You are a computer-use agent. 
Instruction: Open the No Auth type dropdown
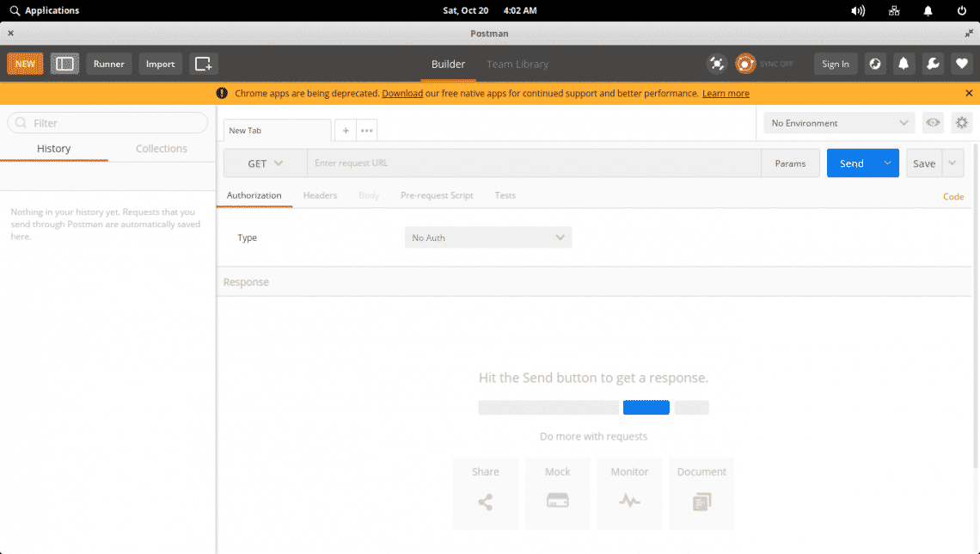tap(488, 237)
